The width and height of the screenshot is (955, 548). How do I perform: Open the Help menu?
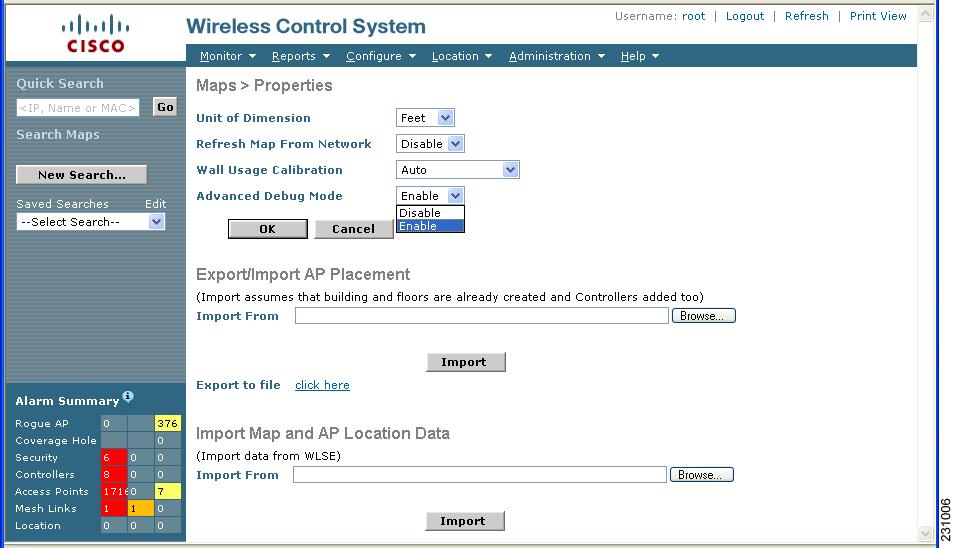[639, 56]
